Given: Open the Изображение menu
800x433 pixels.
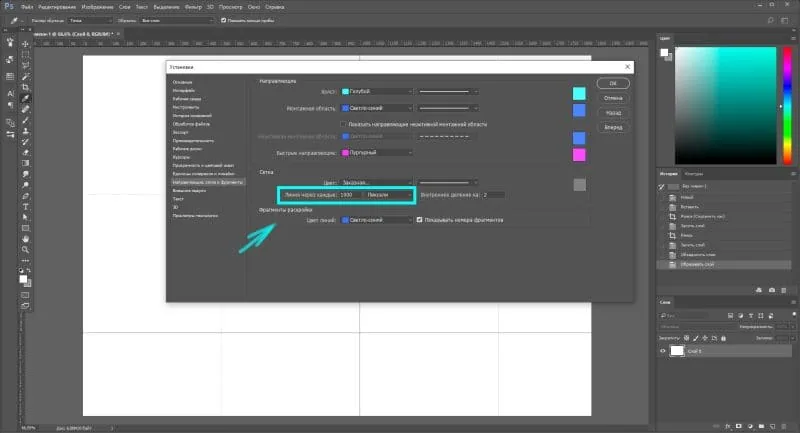Looking at the screenshot, I should (97, 7).
